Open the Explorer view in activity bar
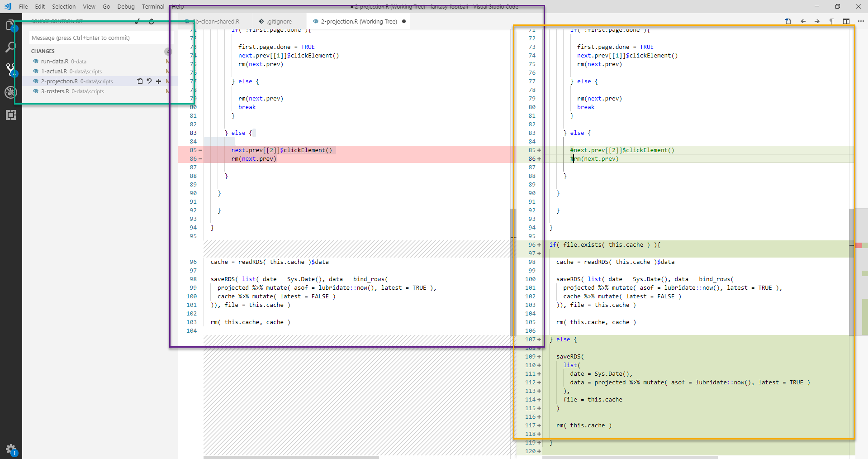868x459 pixels. [10, 25]
